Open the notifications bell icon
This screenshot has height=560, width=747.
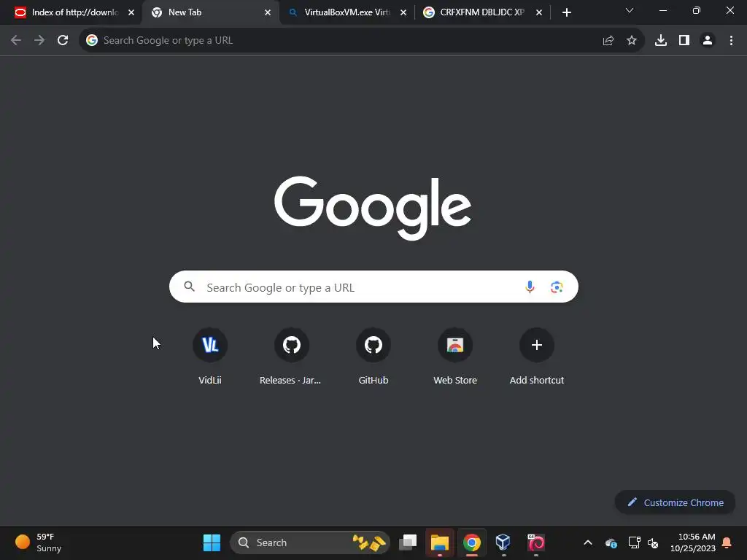[727, 542]
